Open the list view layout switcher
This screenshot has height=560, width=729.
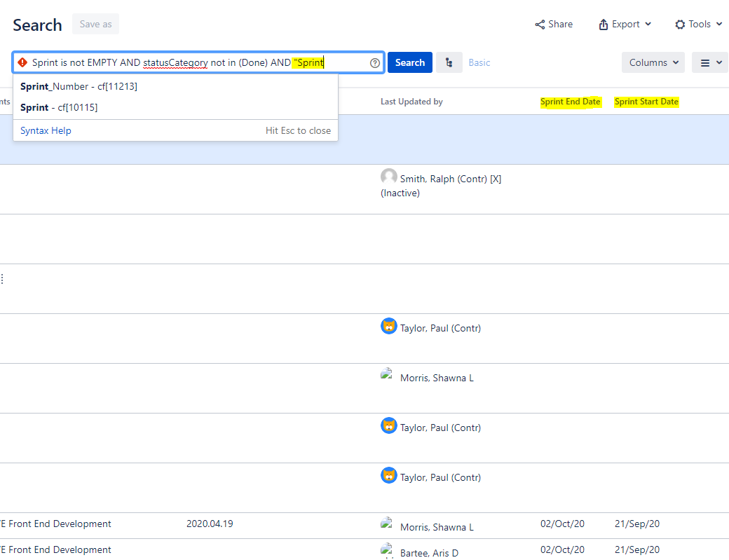click(x=710, y=62)
